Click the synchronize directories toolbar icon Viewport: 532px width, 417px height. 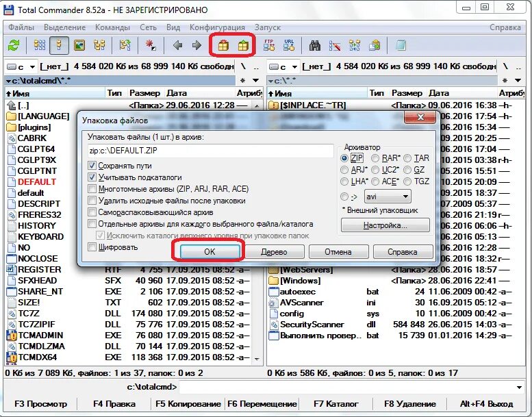pos(355,45)
